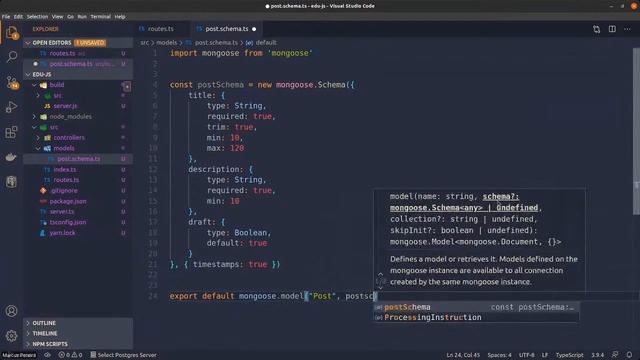
Task: Open the File menu
Action: 6,17
